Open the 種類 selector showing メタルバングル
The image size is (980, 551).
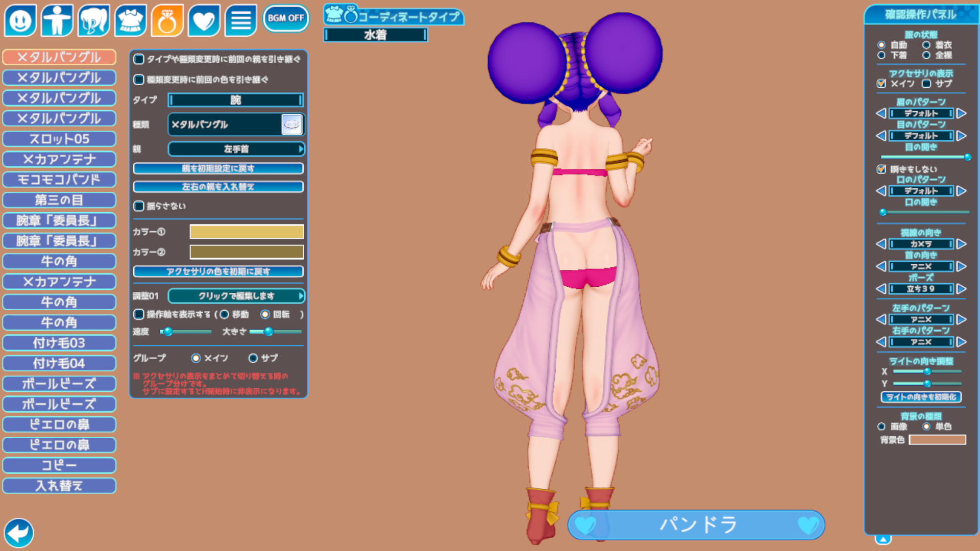point(236,124)
